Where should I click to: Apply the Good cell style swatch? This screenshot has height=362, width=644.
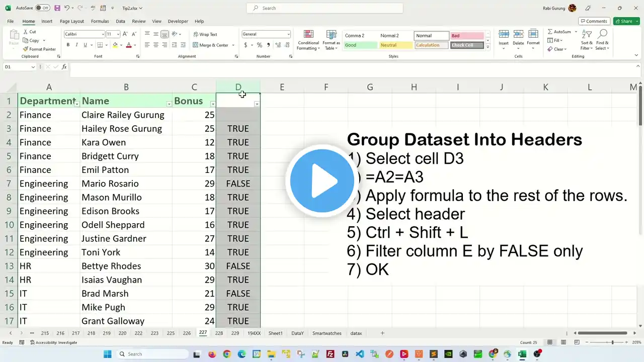[360, 45]
